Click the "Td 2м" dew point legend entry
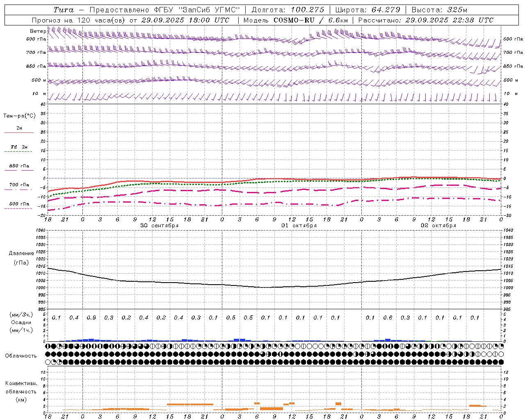 coord(19,147)
